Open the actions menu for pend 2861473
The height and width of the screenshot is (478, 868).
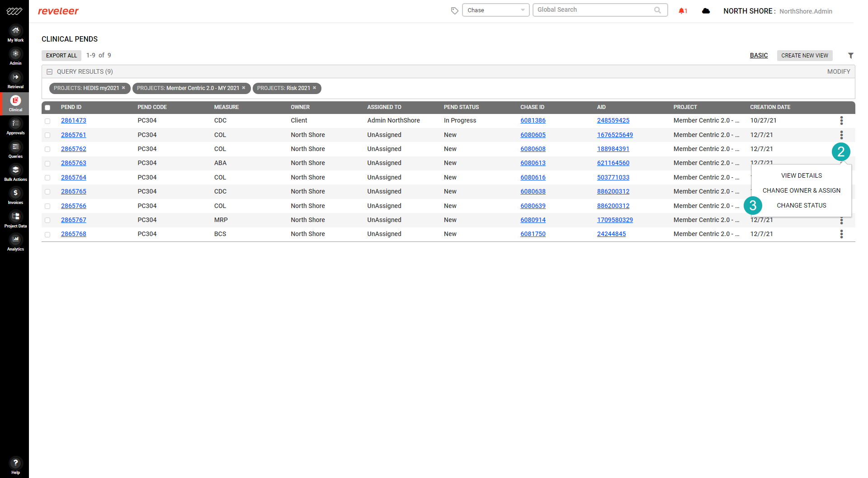point(841,120)
